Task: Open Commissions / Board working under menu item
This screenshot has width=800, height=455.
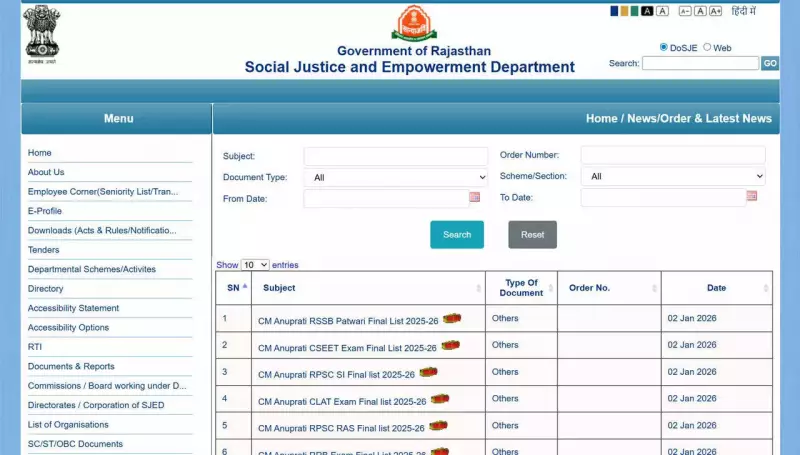Action: (x=107, y=385)
